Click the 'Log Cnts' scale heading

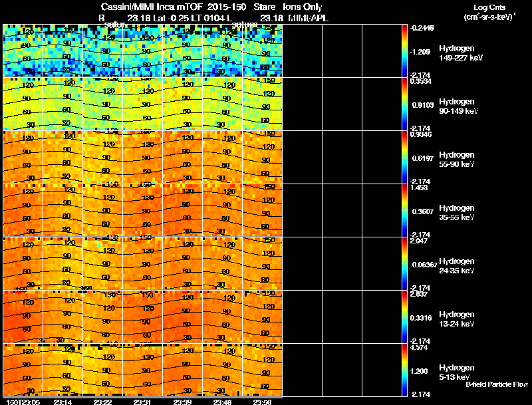[x=489, y=7]
